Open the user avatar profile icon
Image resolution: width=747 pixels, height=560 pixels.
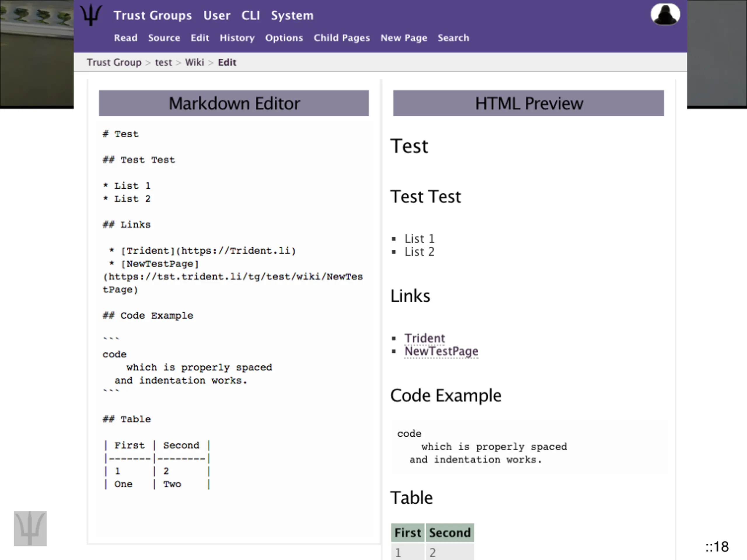665,14
